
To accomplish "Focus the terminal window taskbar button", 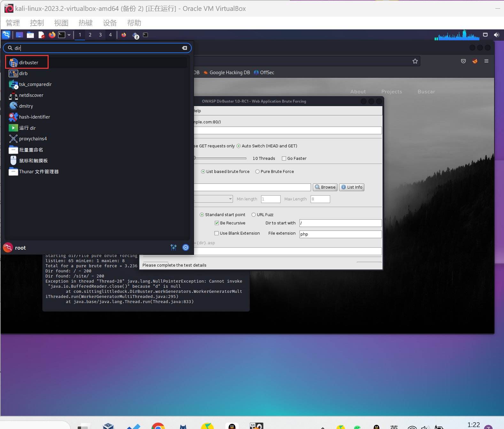I will tap(145, 35).
